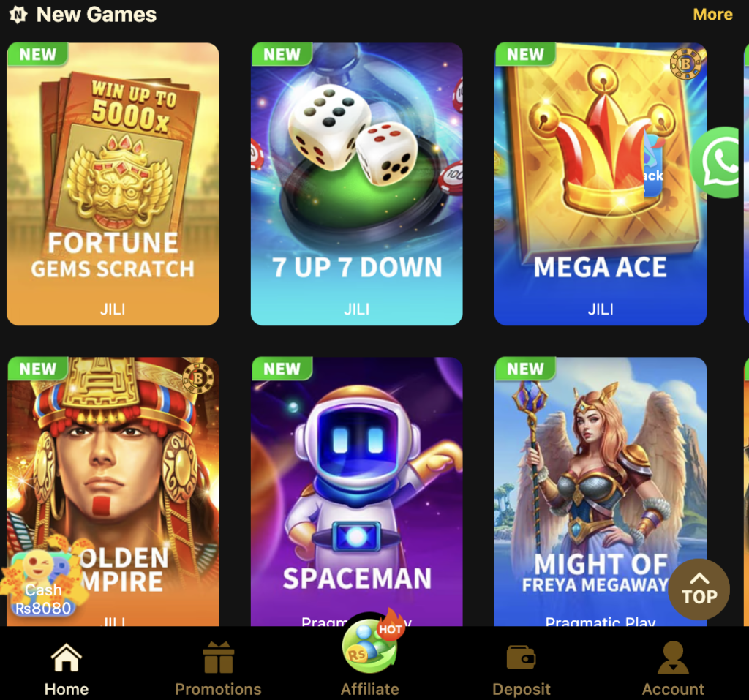Launch the Fortune Gems Scratch game

113,184
